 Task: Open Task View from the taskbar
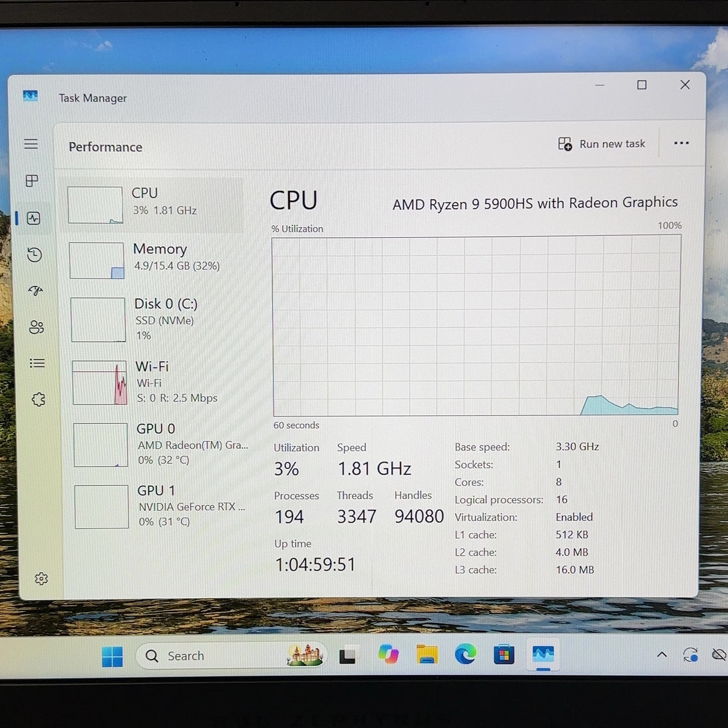[348, 656]
